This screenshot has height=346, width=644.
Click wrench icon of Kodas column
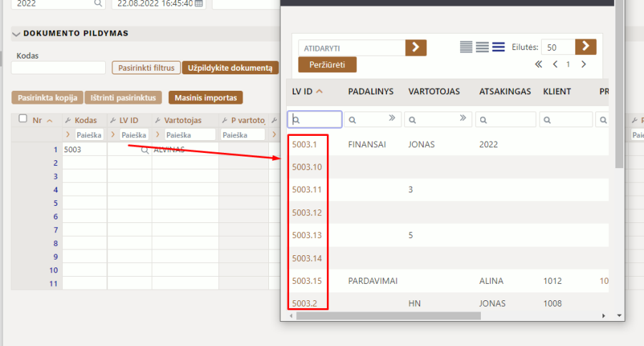click(68, 120)
